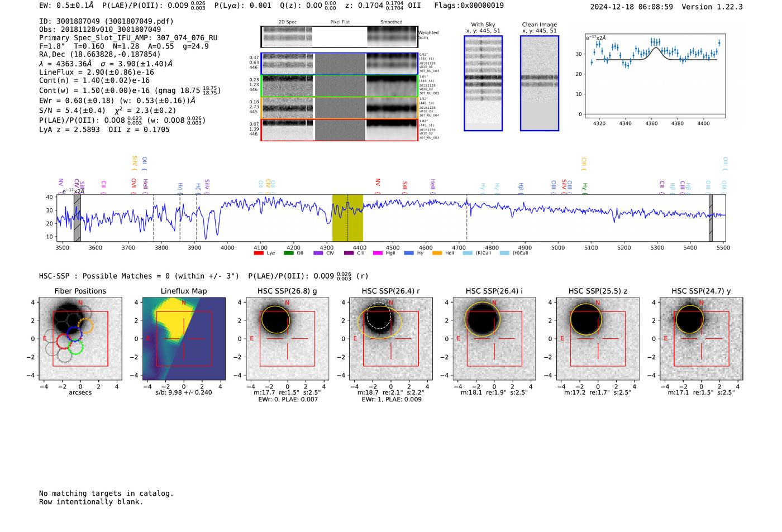
Task: Open the HSC SSP(26.4) i cutout
Action: point(494,339)
